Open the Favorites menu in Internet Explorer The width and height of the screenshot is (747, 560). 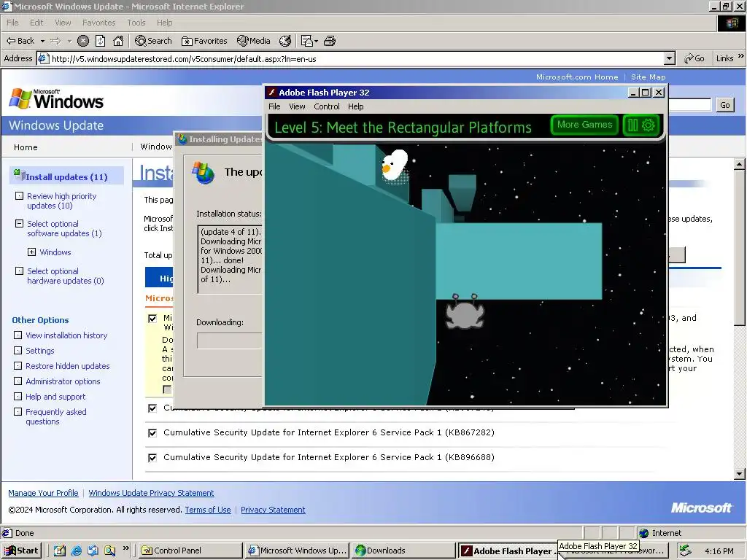tap(98, 23)
